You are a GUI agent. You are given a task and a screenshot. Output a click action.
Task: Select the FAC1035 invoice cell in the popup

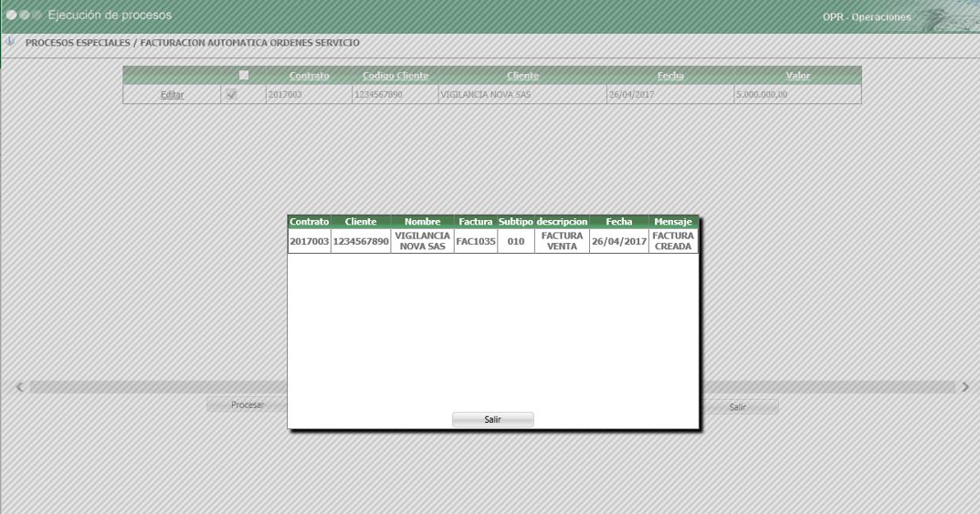click(476, 241)
